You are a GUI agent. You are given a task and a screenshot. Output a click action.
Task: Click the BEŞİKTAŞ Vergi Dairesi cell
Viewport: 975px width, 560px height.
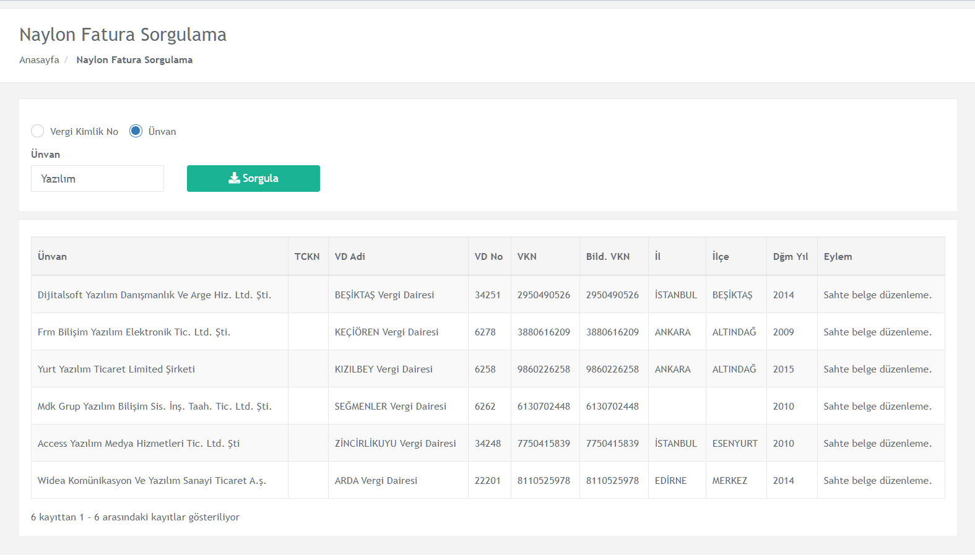click(x=398, y=295)
